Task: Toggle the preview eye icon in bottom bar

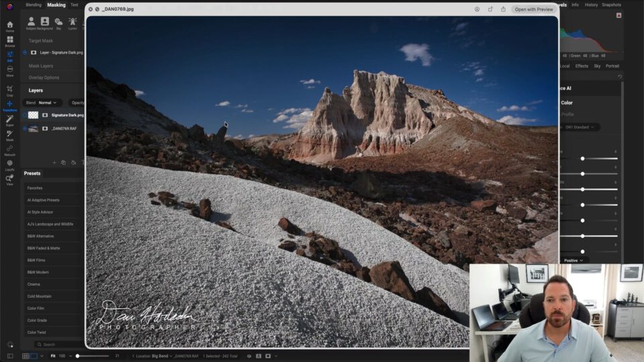Action: coord(249,356)
